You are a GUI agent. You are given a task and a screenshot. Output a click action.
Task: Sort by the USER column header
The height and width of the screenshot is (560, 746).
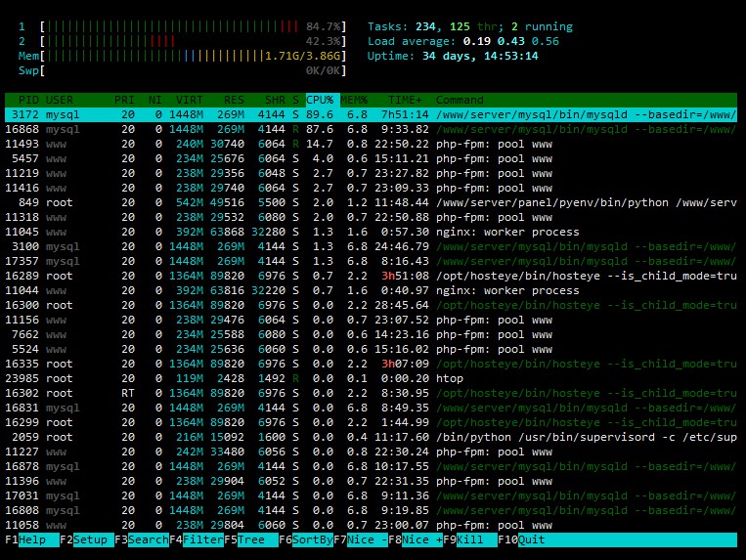coord(60,101)
